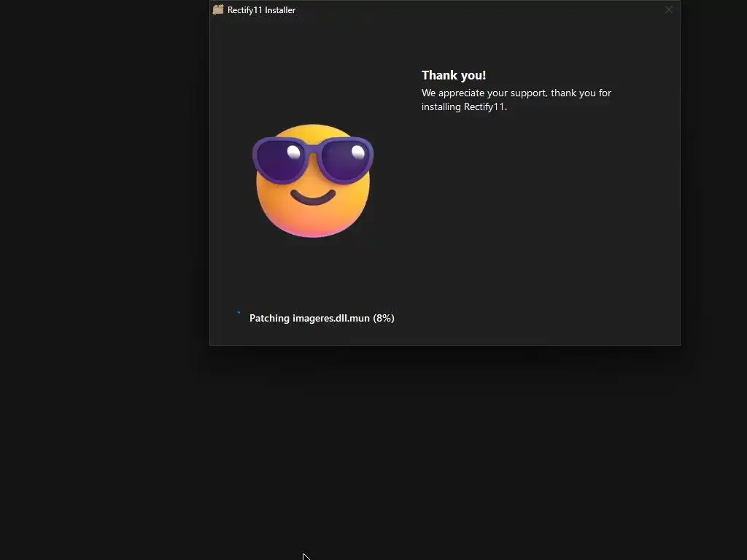The height and width of the screenshot is (560, 747).
Task: Click the Rectify11 Installer title bar icon
Action: [x=218, y=9]
